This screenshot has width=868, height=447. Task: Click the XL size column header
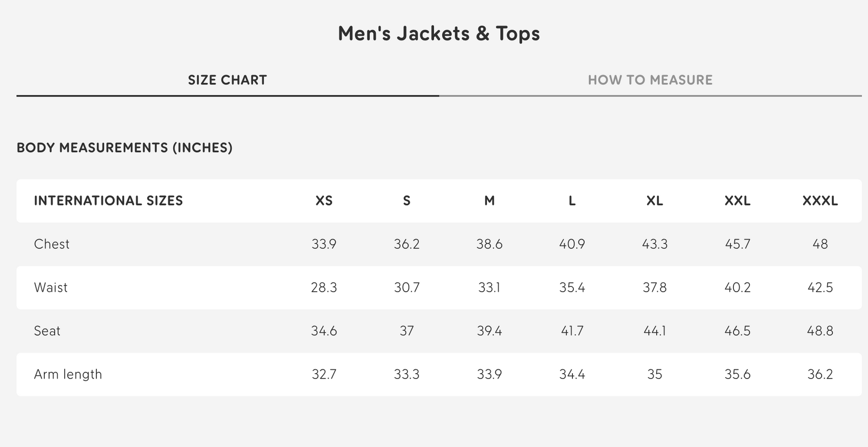coord(654,201)
